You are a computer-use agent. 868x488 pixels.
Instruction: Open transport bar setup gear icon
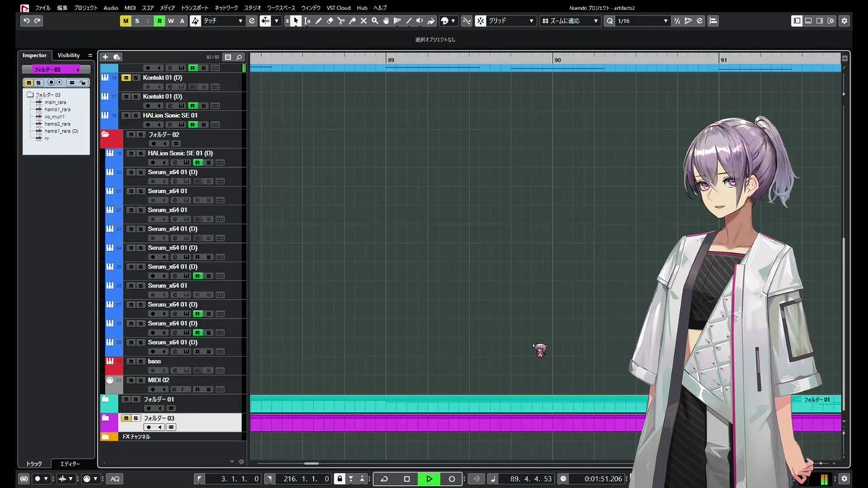pyautogui.click(x=844, y=479)
